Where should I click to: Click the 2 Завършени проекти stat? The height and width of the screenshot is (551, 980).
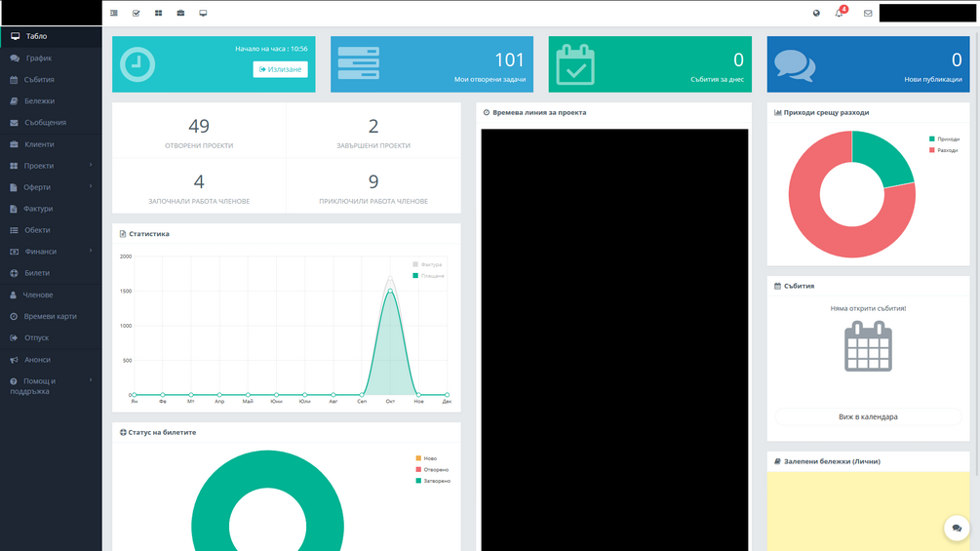(x=373, y=132)
